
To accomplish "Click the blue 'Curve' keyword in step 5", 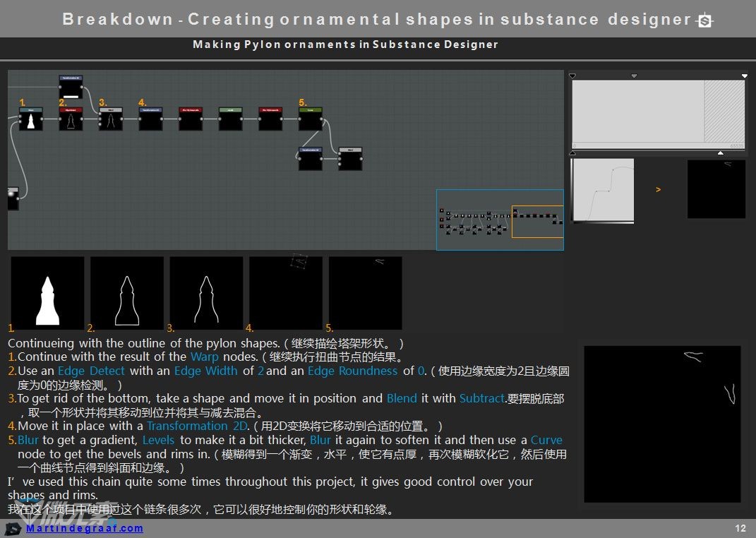I will coord(546,440).
